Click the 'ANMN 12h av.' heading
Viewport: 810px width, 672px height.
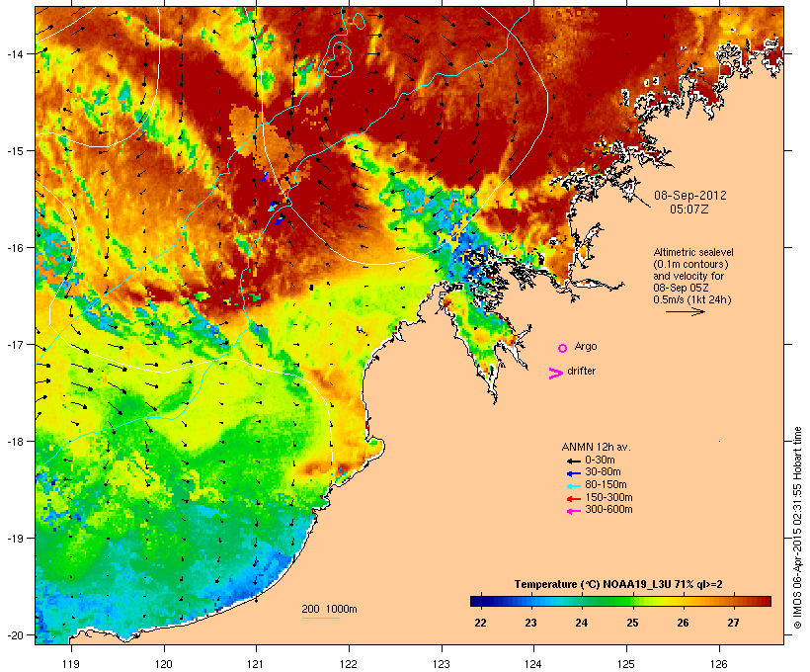pos(596,447)
